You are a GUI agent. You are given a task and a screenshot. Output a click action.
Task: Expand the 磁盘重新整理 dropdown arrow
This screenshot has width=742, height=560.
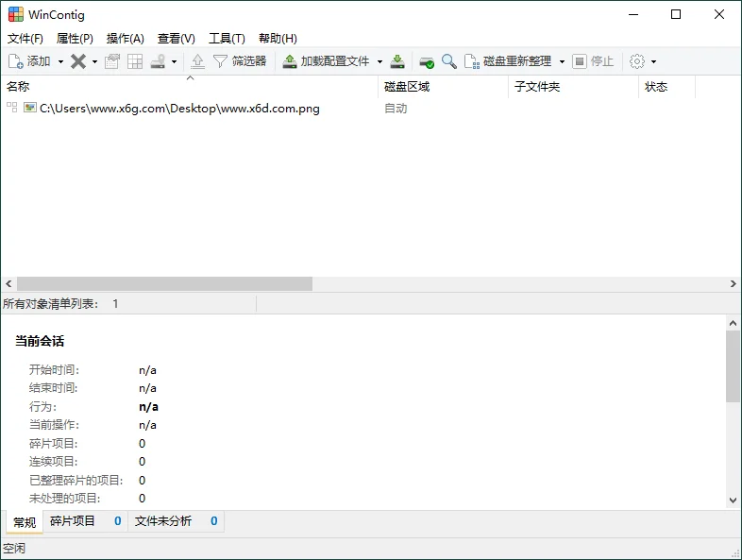click(563, 62)
